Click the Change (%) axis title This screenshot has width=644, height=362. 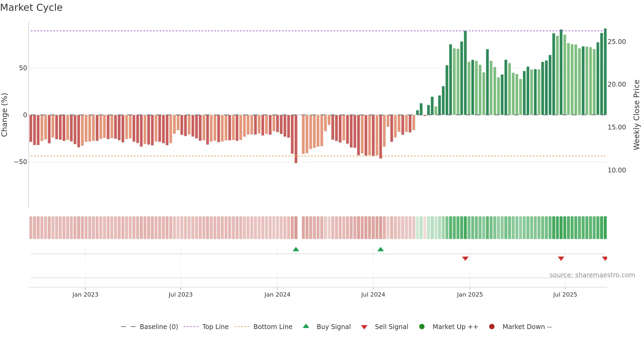(x=5, y=115)
